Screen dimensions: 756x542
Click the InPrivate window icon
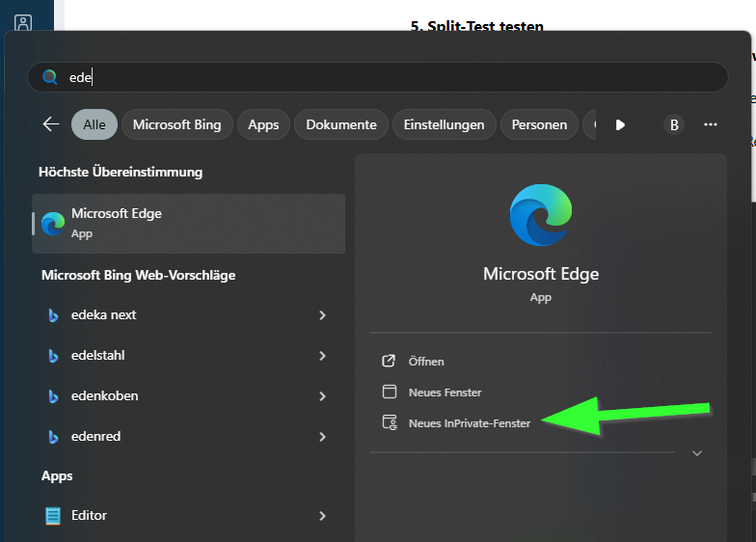390,422
